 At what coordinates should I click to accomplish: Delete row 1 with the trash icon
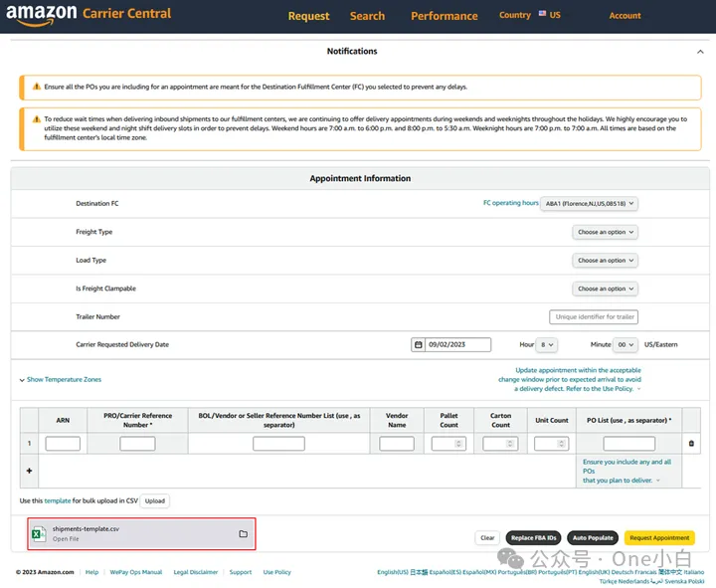point(691,443)
